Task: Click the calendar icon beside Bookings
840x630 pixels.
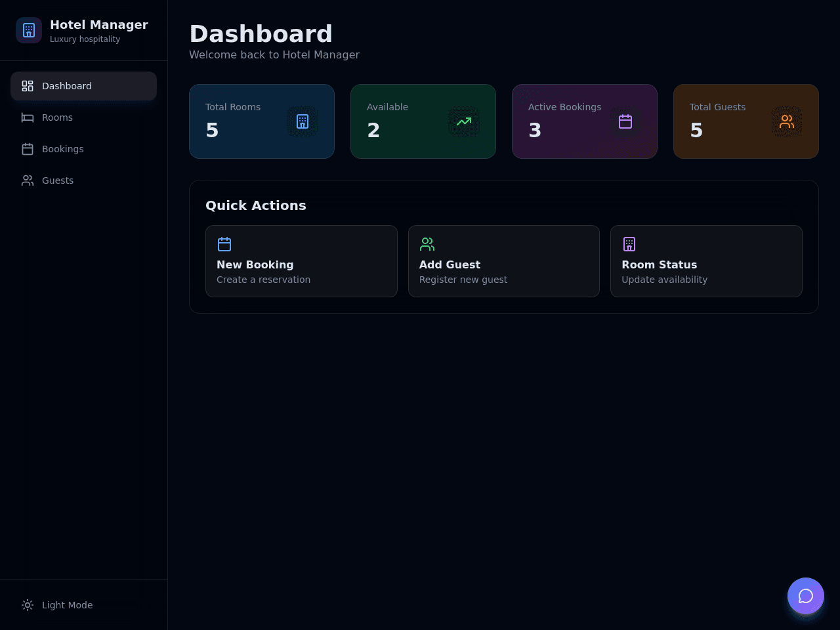Action: point(28,149)
